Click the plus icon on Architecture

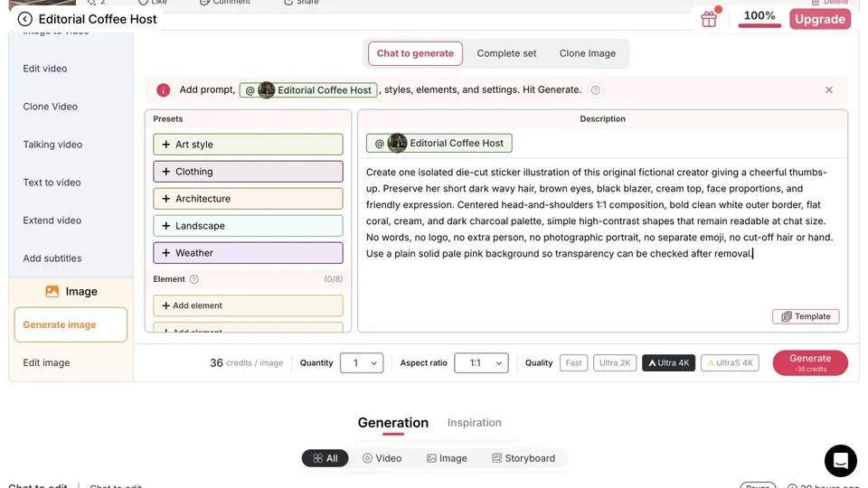[165, 199]
